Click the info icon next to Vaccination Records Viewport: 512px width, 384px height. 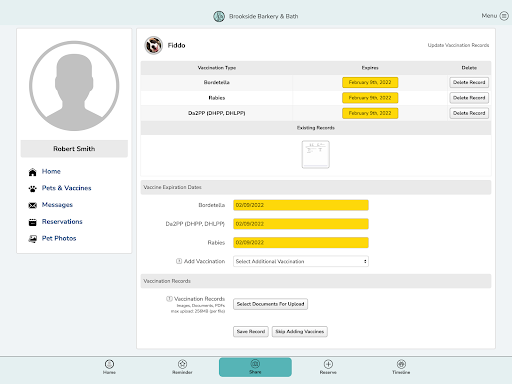[x=169, y=299]
